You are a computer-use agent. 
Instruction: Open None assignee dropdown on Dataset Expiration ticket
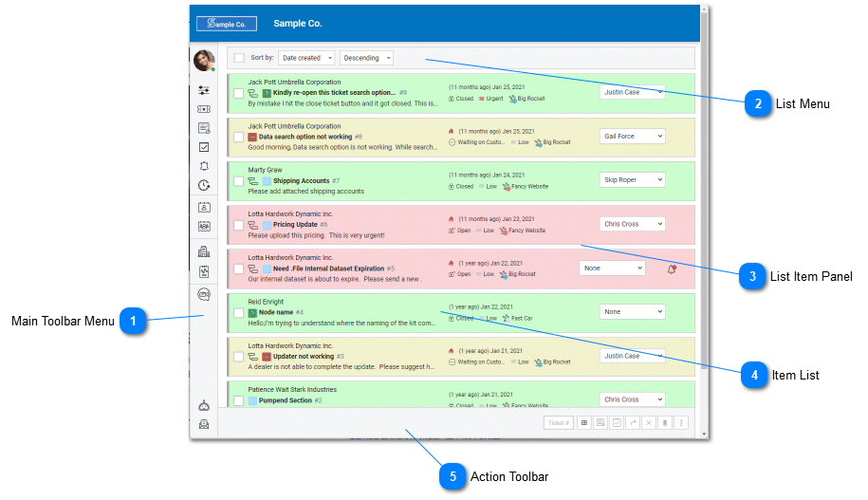point(612,268)
